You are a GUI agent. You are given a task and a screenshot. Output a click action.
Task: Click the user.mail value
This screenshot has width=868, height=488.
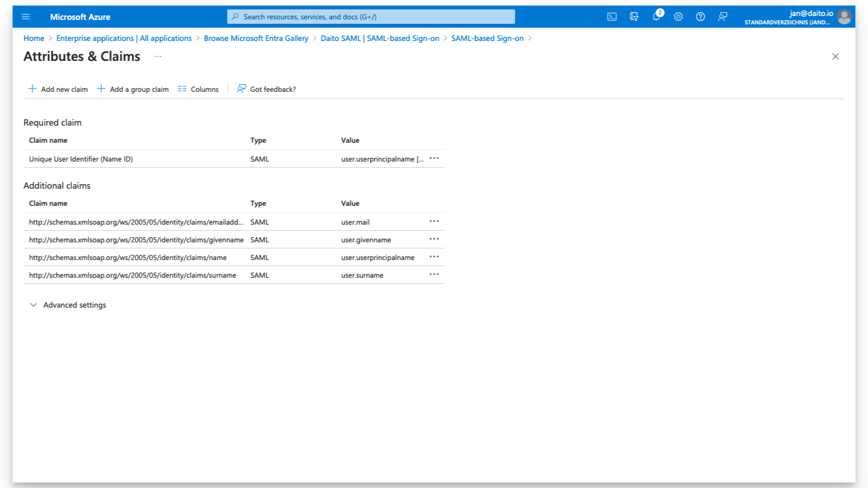355,222
